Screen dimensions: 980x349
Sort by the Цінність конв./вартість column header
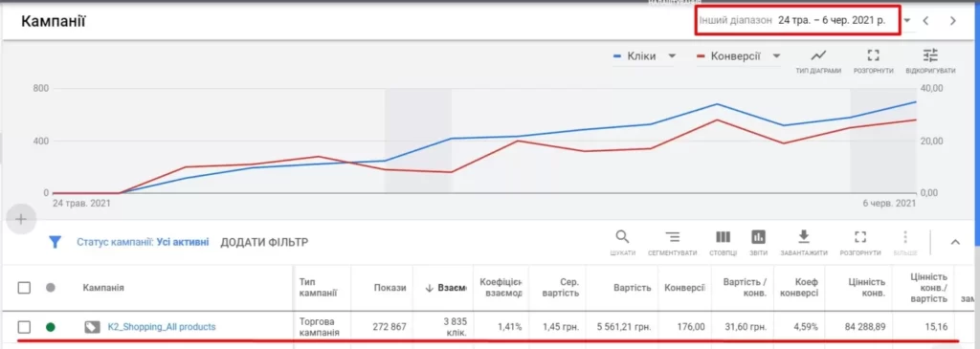tap(928, 288)
